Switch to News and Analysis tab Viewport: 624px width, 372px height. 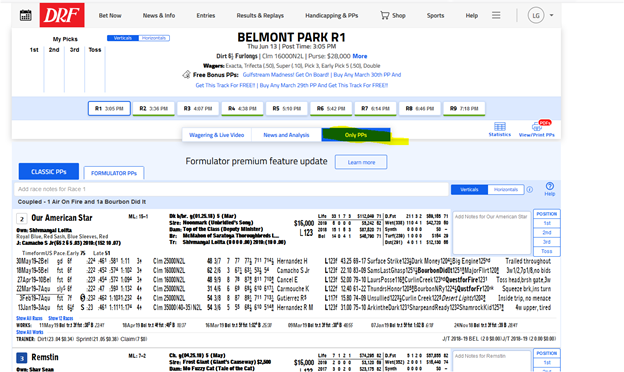(x=286, y=135)
